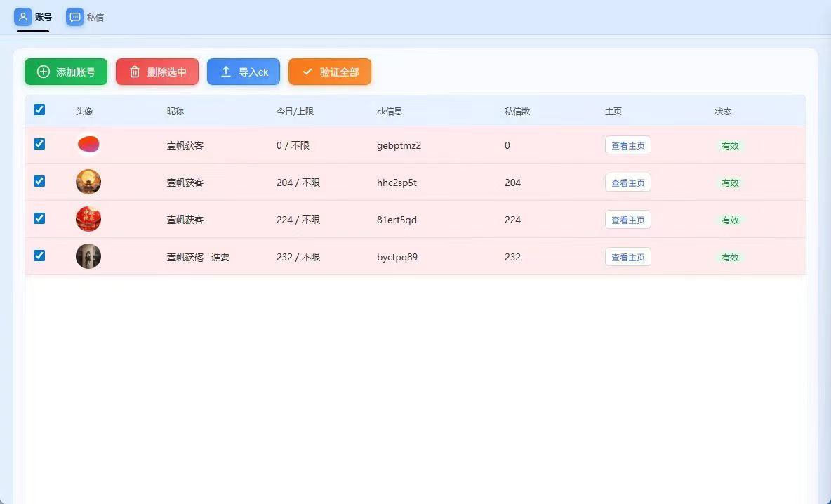Open homepage via 查看主页 for hhc2sp5t
The width and height of the screenshot is (831, 504).
point(627,182)
